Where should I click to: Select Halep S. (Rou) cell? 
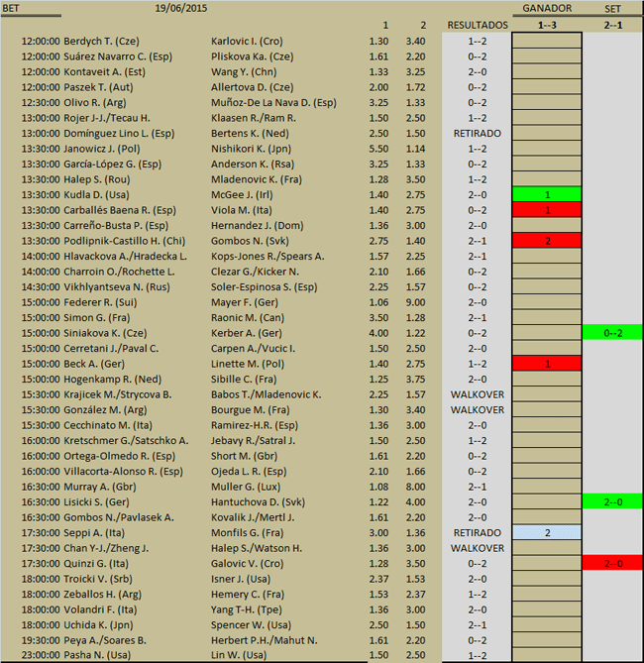coord(97,179)
